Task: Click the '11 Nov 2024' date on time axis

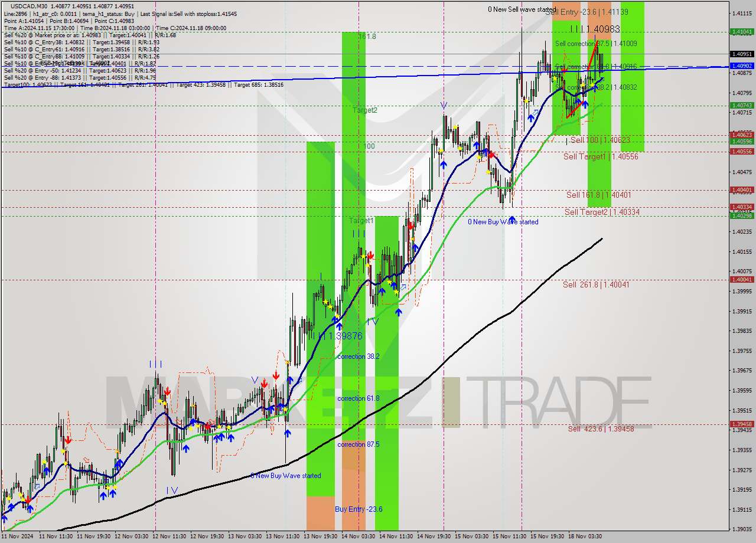Action: coord(17,537)
